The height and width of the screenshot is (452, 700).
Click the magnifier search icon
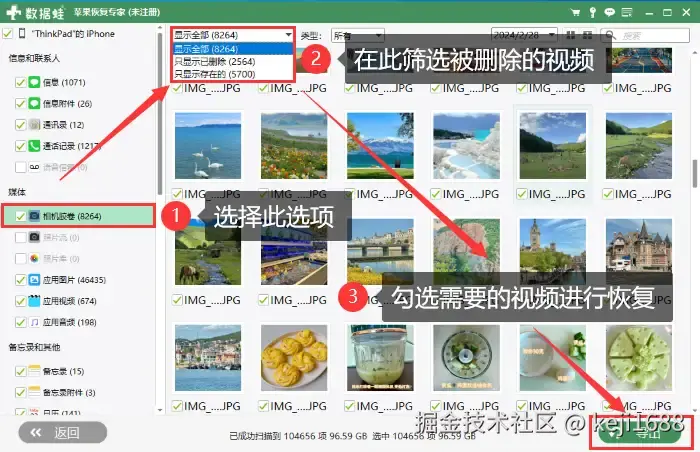click(610, 35)
